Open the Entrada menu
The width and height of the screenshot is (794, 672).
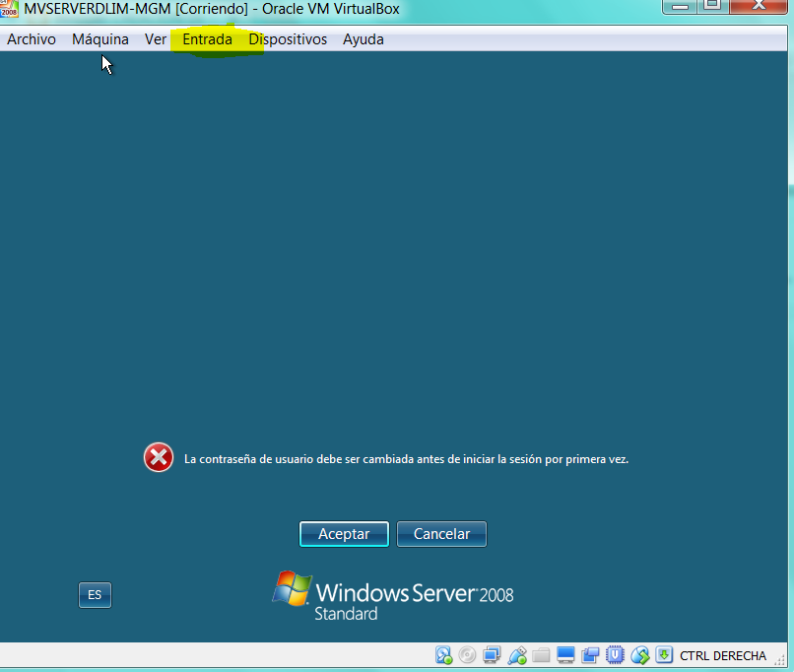pos(206,39)
